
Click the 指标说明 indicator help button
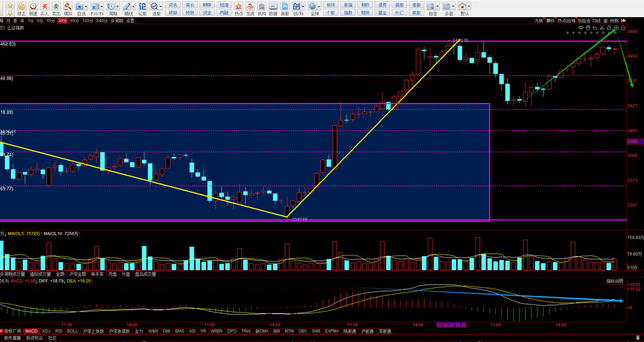click(614, 281)
